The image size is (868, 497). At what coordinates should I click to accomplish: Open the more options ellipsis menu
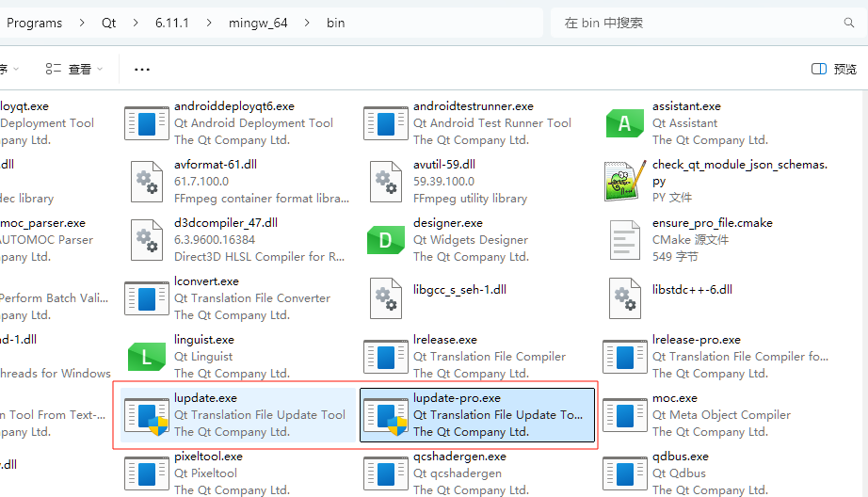(142, 69)
